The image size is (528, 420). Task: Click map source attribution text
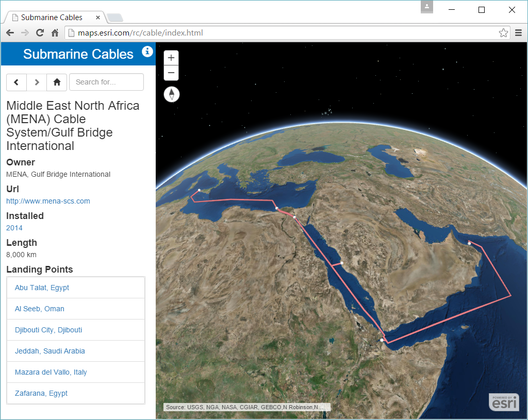coord(247,407)
